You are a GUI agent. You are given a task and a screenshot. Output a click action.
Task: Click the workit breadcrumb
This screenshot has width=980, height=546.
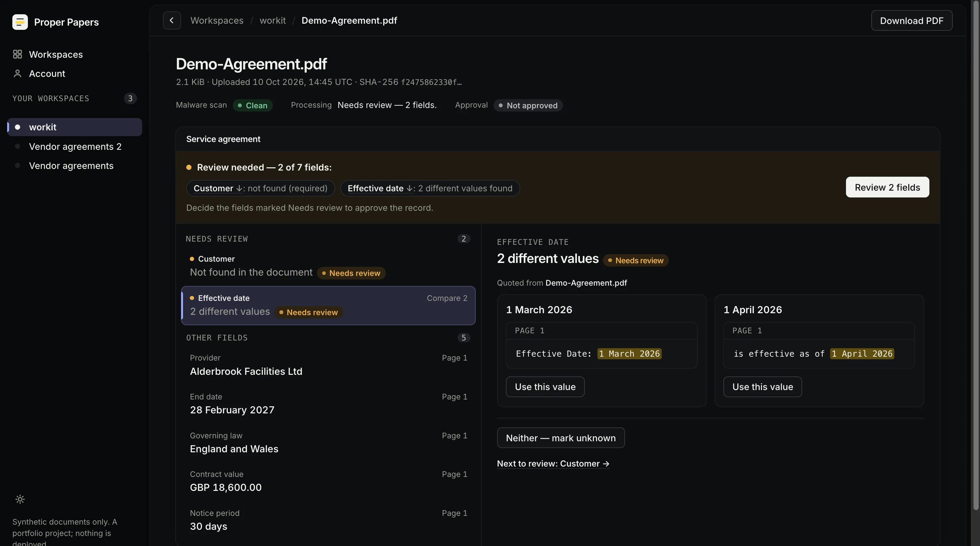point(272,20)
